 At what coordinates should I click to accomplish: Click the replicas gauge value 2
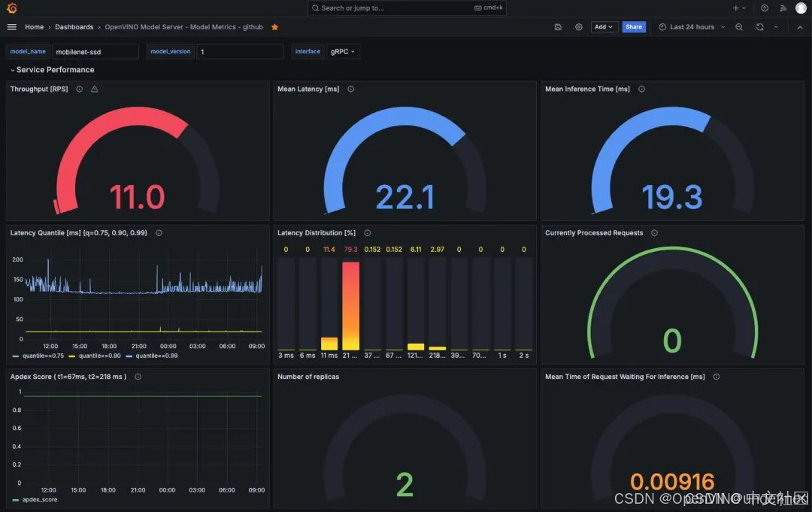(405, 485)
